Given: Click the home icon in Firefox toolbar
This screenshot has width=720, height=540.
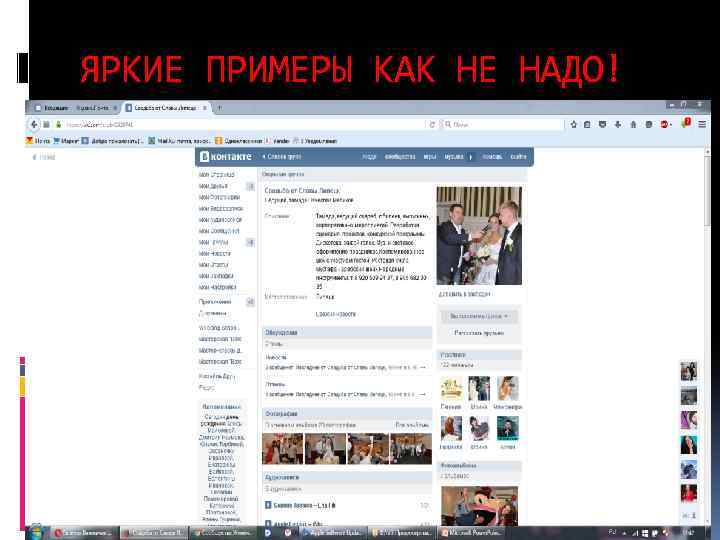Looking at the screenshot, I should point(633,124).
